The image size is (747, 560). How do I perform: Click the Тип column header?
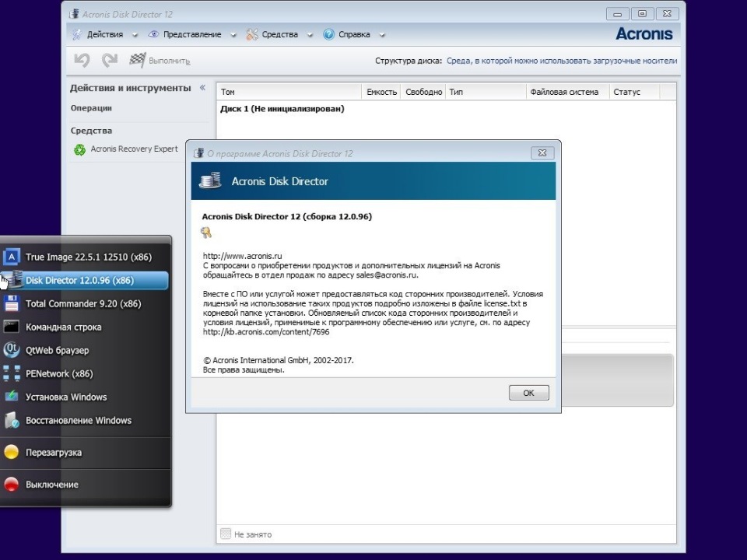tap(486, 92)
